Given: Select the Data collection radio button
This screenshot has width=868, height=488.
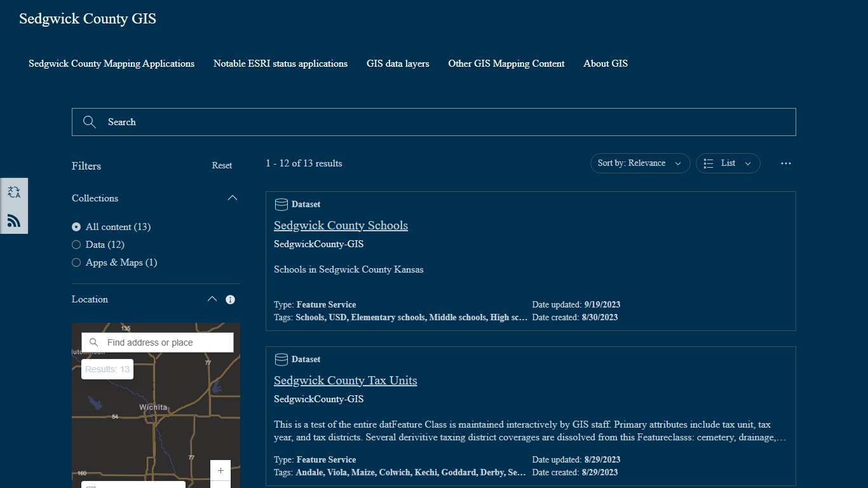Looking at the screenshot, I should 76,245.
